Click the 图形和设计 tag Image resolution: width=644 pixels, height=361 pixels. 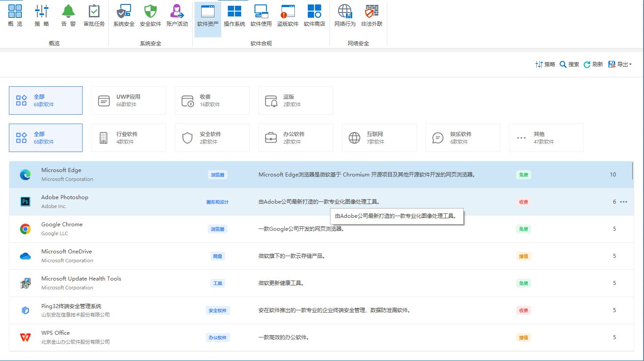(x=218, y=202)
